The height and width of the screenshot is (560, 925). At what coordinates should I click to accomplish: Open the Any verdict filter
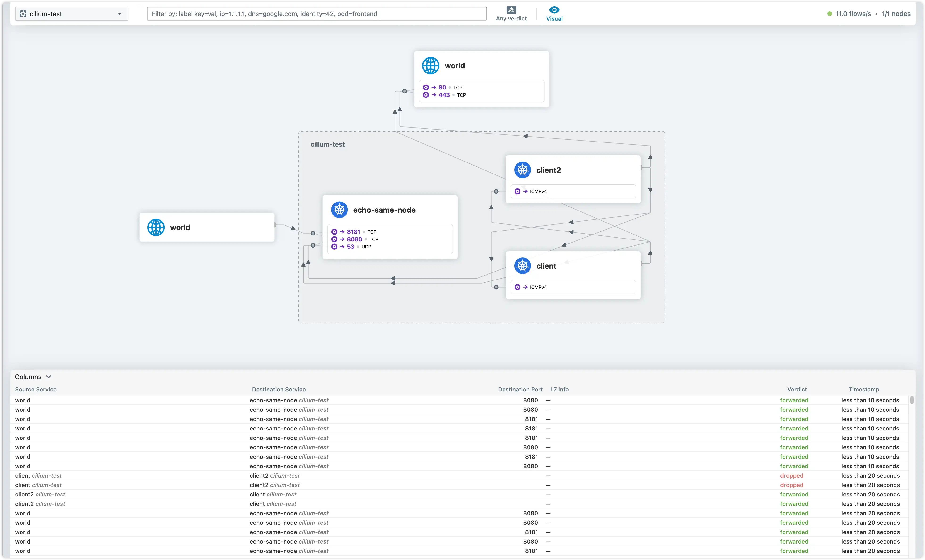pyautogui.click(x=511, y=13)
